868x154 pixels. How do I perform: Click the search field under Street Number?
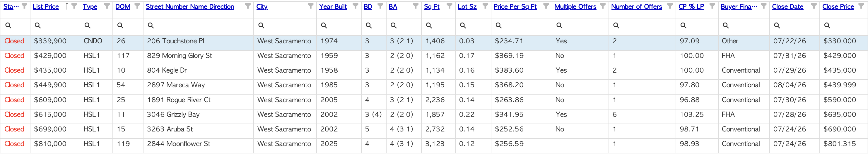(x=198, y=25)
